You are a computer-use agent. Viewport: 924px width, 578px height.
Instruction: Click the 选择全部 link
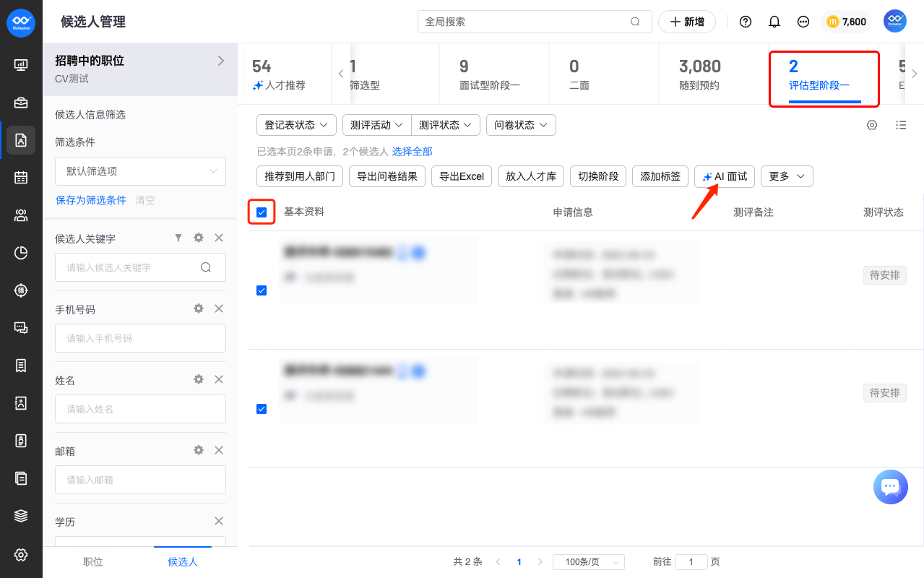[413, 151]
